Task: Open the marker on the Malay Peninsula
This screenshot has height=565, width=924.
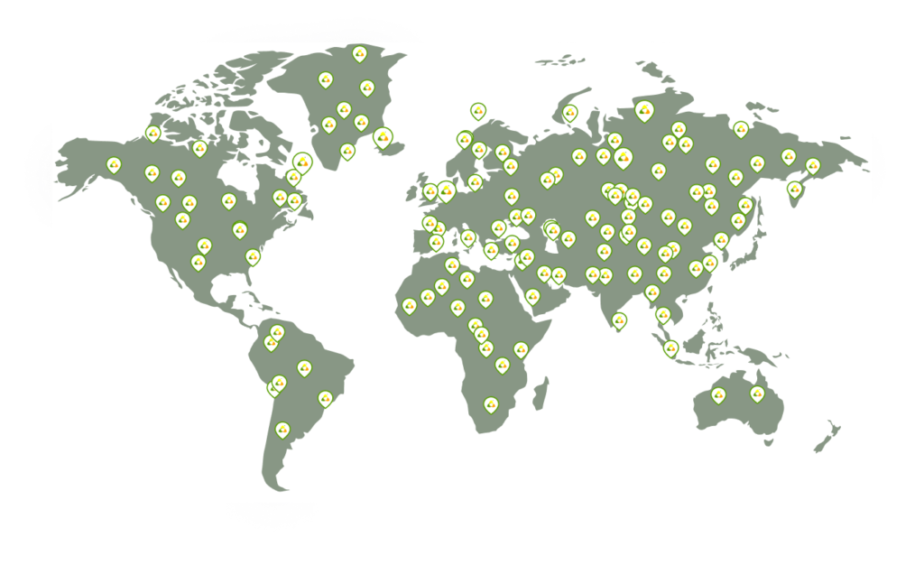Action: coord(670,347)
